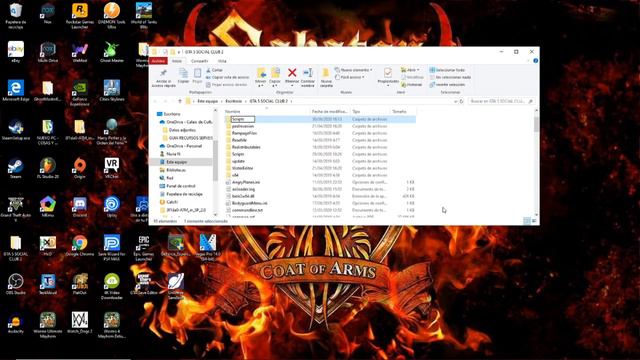The image size is (640, 360).
Task: Open DAEMON Tools Ultra desktop icon
Action: [111, 16]
